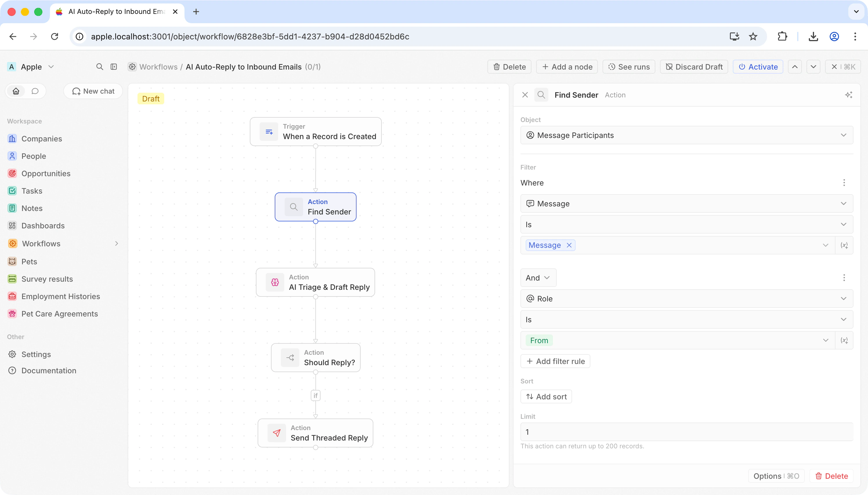Open the chat bubble view icon
Viewport: 868px width, 495px height.
pos(35,91)
